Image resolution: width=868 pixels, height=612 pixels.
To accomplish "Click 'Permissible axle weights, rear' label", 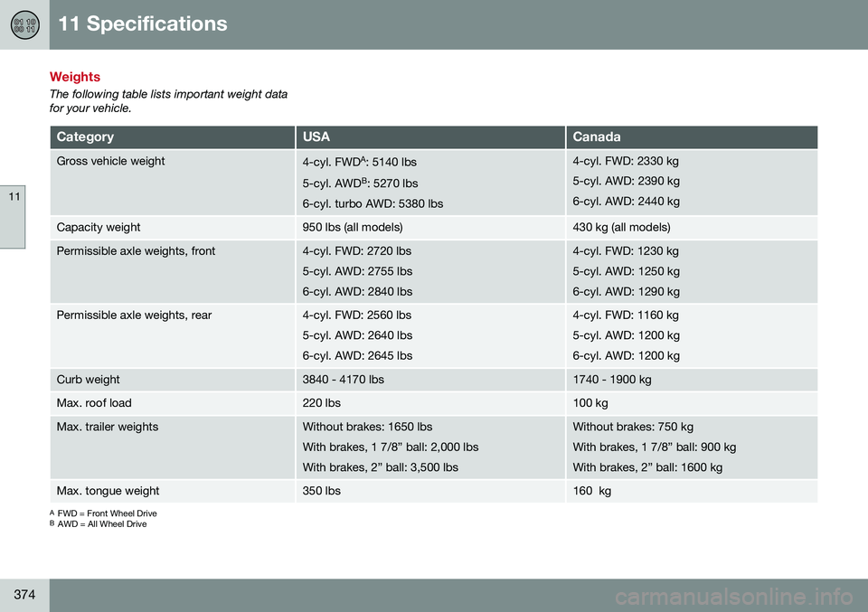I will tap(134, 315).
